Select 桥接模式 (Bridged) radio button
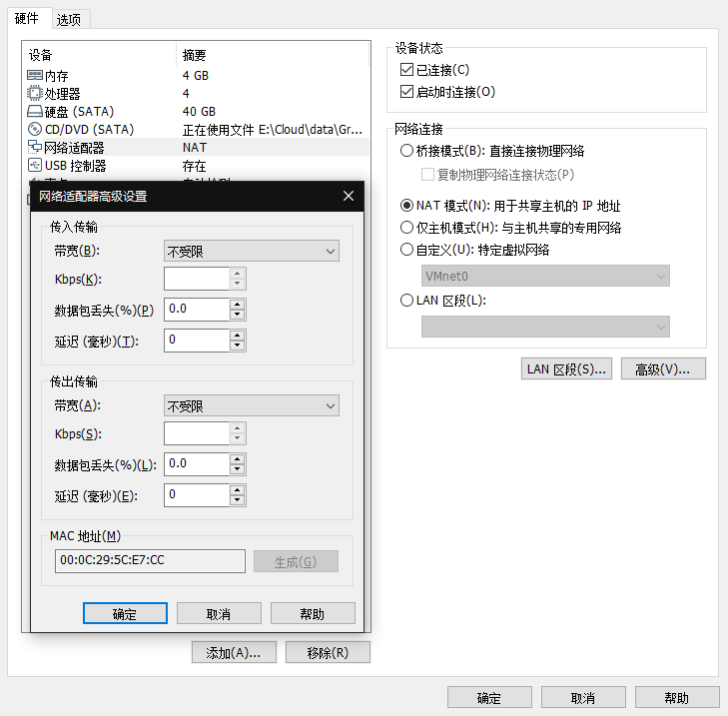 (406, 152)
